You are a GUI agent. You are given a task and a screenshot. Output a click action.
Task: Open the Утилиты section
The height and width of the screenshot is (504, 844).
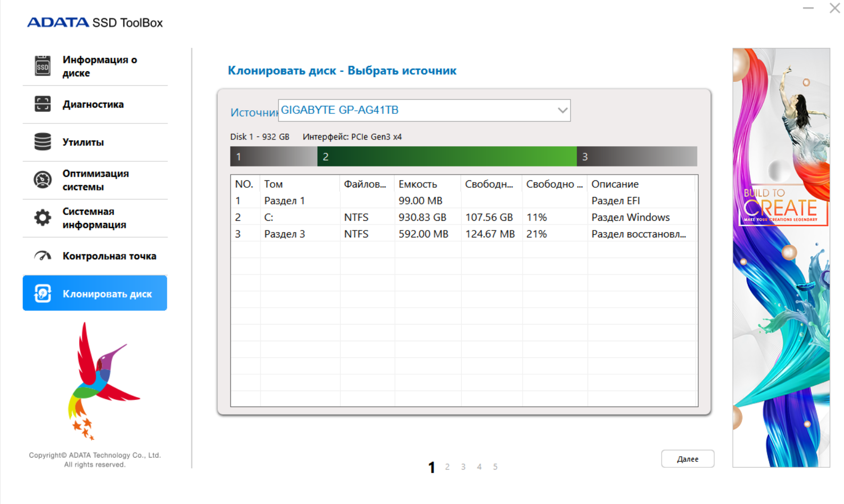coord(95,142)
